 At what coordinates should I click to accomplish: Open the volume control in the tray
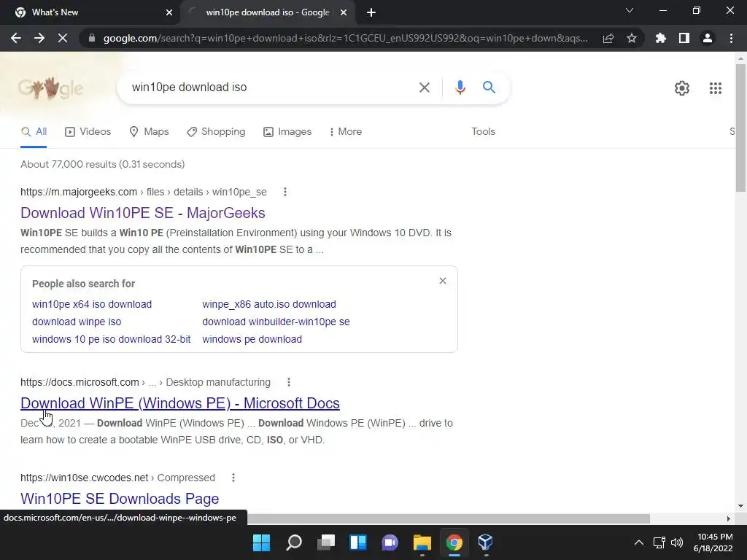pos(676,542)
